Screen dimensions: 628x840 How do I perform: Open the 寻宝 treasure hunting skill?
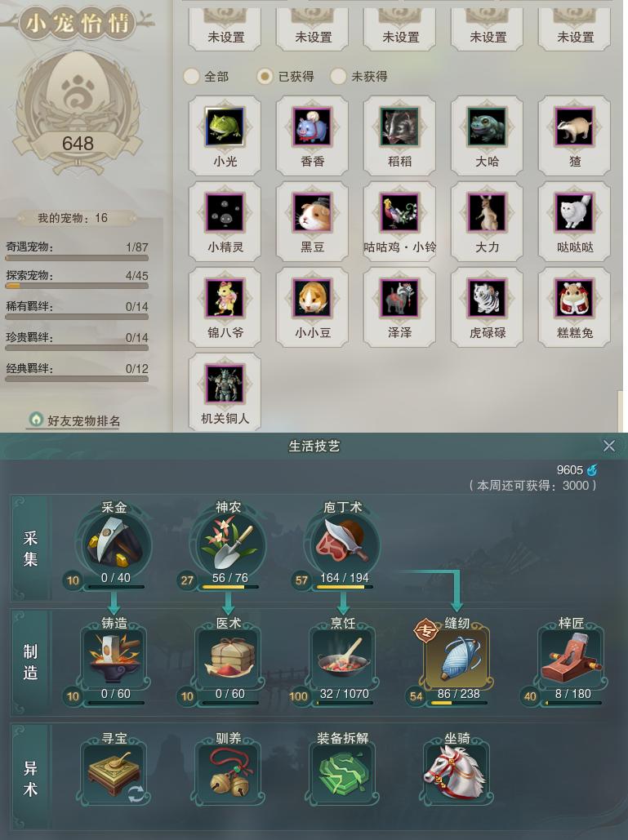(114, 774)
